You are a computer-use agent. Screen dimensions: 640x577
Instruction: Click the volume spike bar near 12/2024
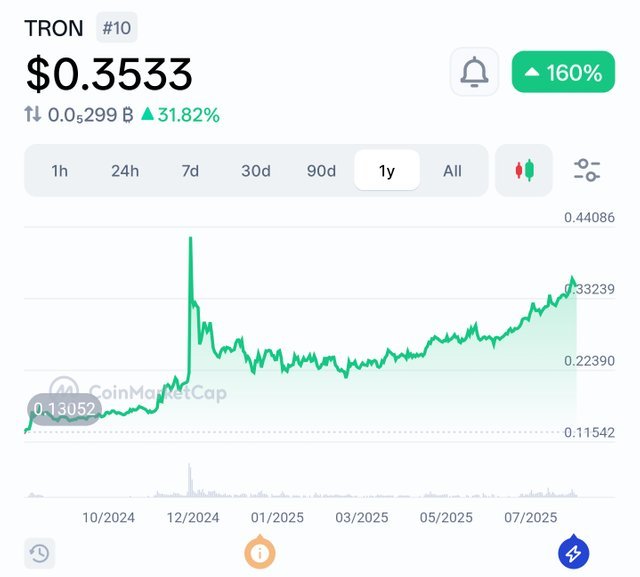(189, 480)
